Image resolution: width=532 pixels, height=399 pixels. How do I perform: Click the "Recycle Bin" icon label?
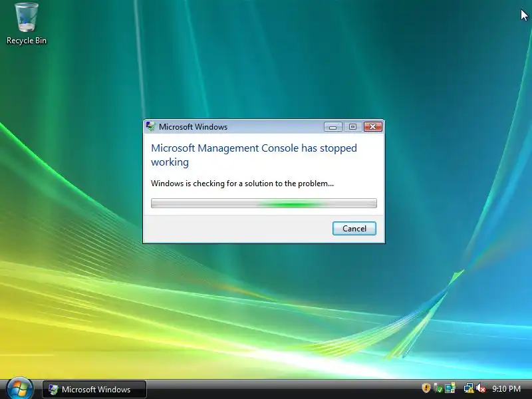(27, 41)
